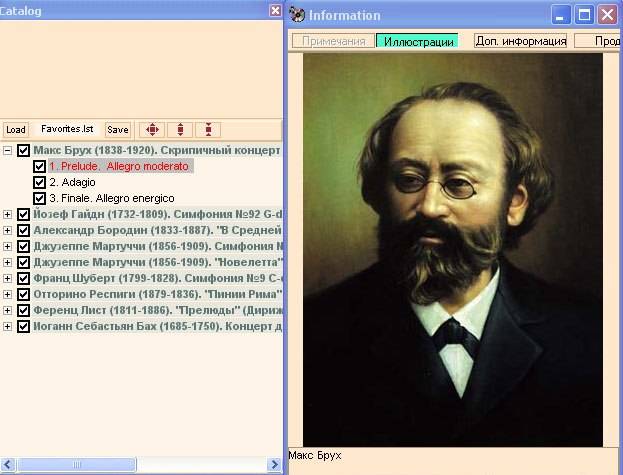Select track 3. Finale. Allegro energico
This screenshot has width=623, height=475.
click(112, 198)
